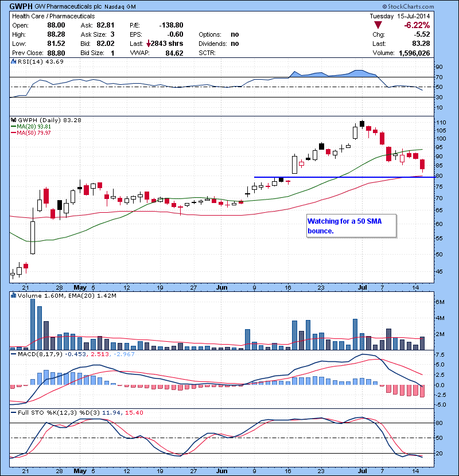Select the EPS value -0.60
This screenshot has height=476, width=459.
(x=175, y=34)
